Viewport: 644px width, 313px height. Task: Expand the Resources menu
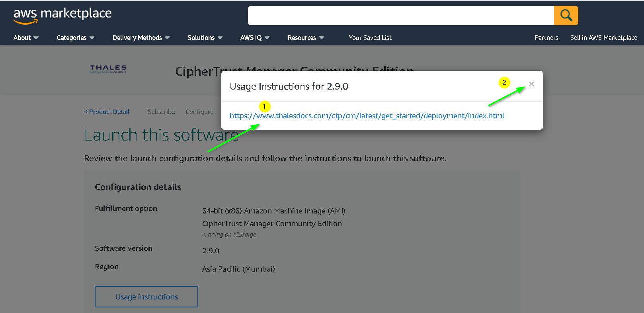tap(306, 37)
